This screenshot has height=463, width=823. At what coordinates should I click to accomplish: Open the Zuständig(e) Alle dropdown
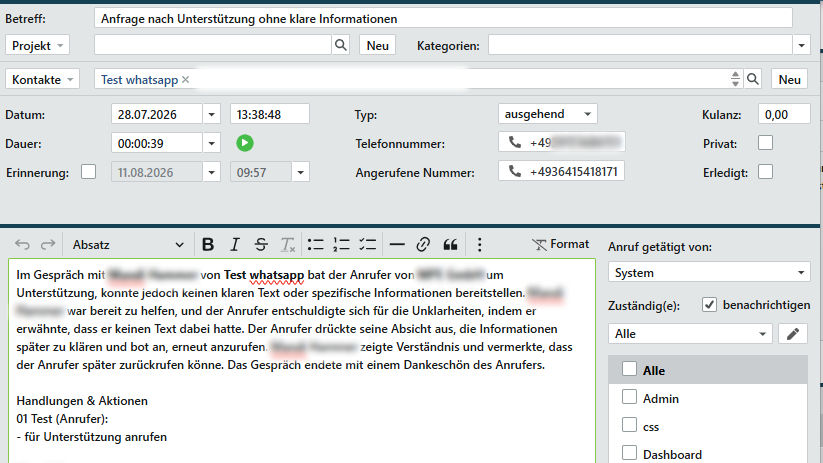[x=690, y=333]
